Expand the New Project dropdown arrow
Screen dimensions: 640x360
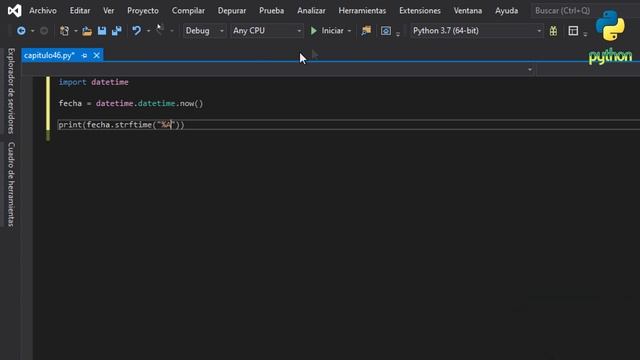76,31
